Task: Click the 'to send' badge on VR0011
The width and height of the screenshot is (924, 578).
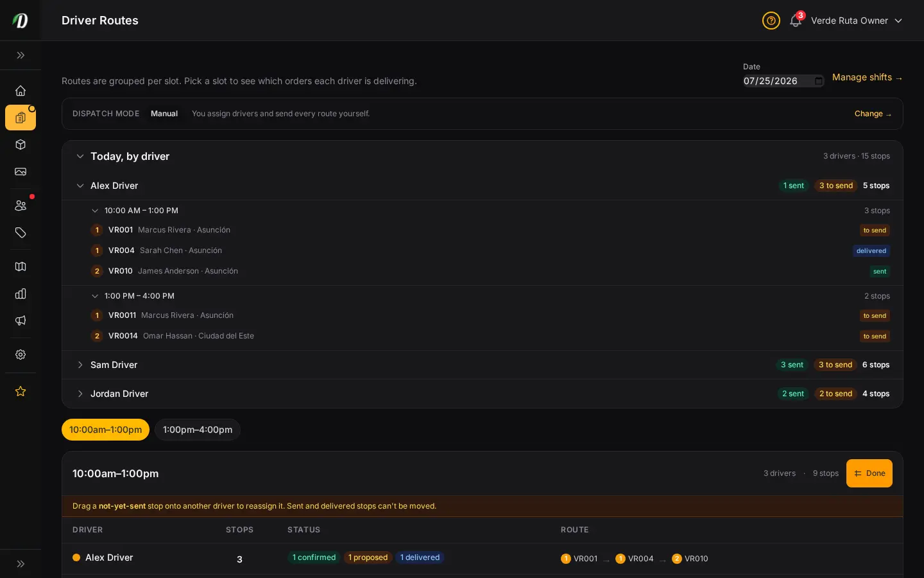Action: pos(875,315)
